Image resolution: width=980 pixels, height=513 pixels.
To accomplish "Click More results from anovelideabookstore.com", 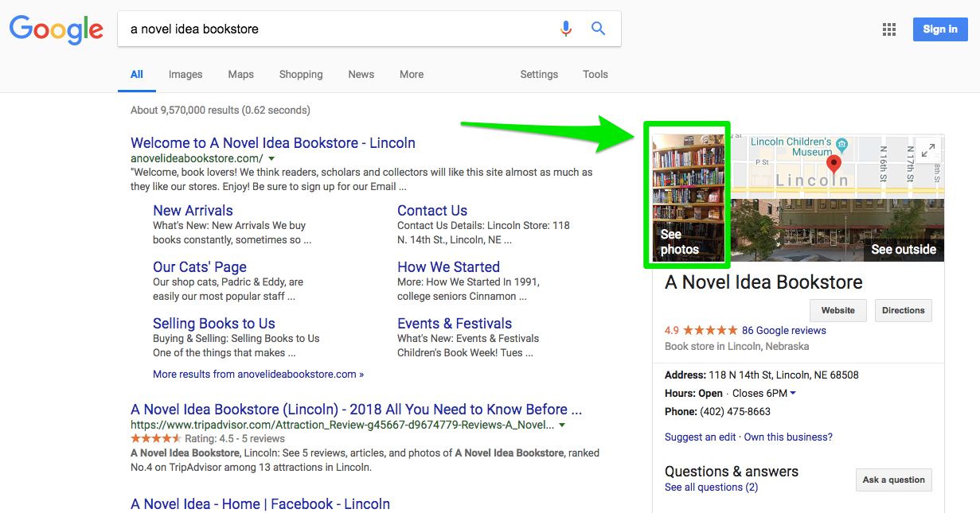I will click(x=258, y=374).
